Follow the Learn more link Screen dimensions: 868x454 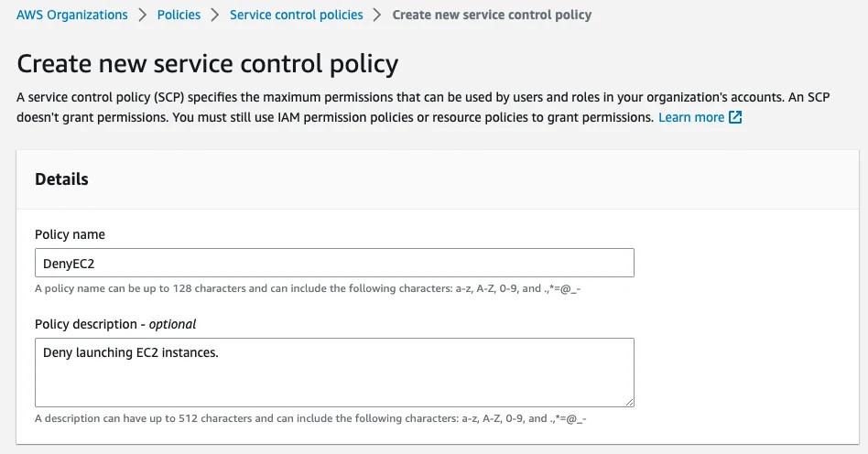(x=690, y=117)
